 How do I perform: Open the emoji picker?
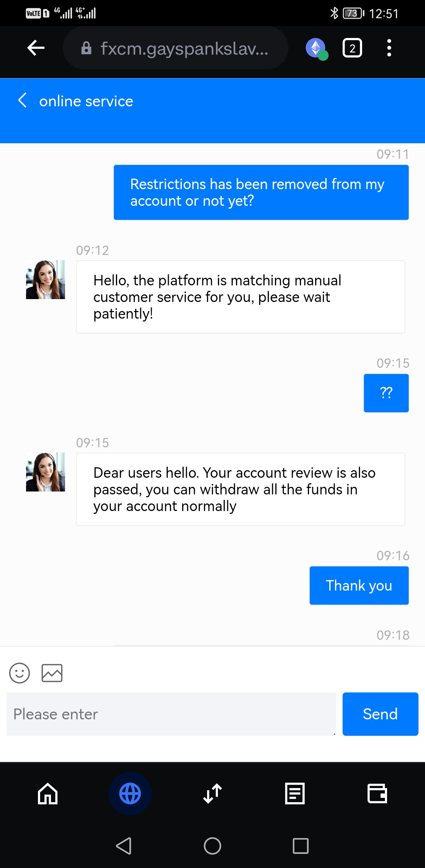pos(20,673)
